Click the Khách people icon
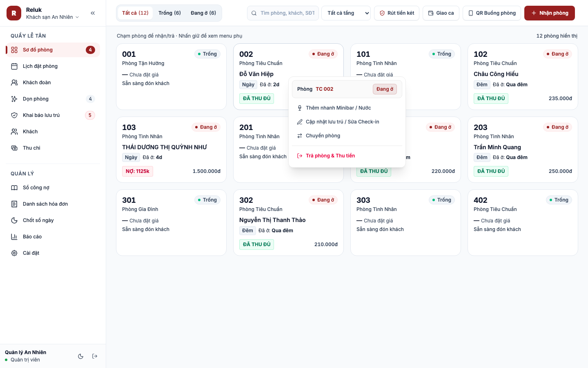Screen dimensions: 588x368 [x=14, y=132]
